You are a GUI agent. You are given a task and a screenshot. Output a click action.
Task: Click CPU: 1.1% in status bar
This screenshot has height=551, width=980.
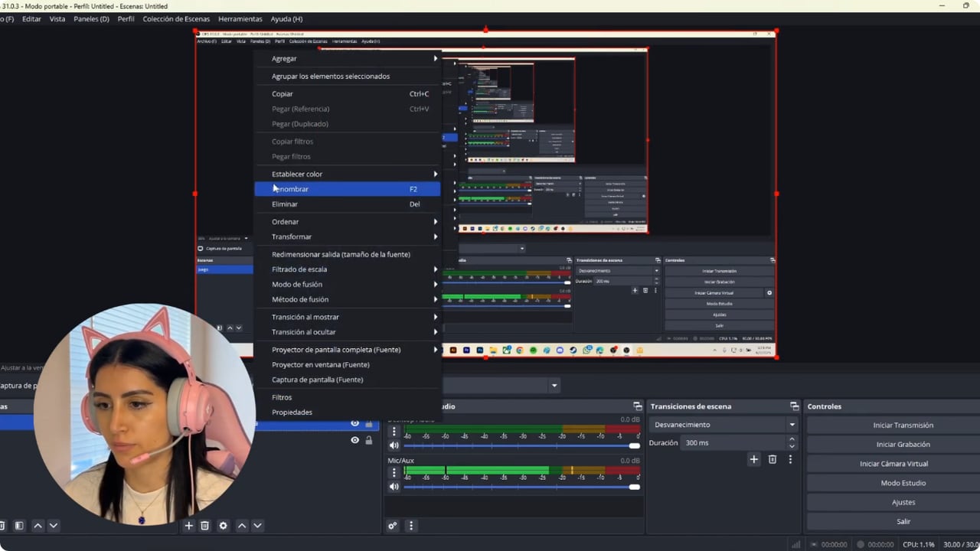click(918, 545)
